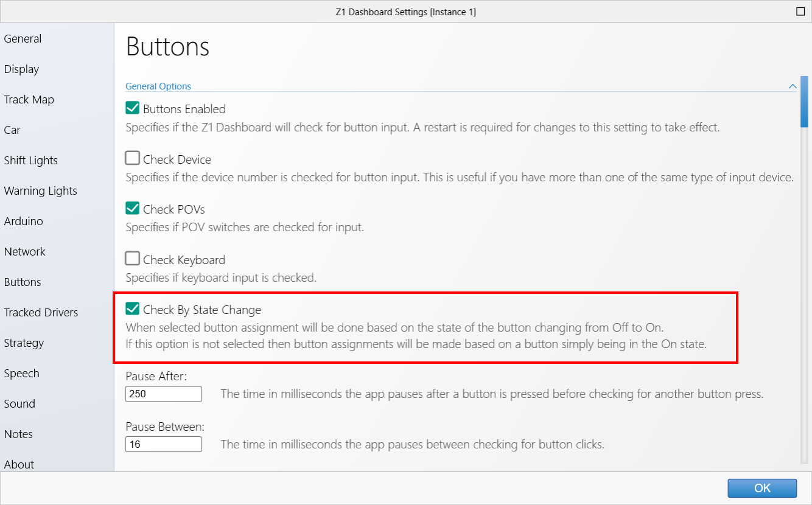812x505 pixels.
Task: Click the 'simply being in the On state' line
Action: click(x=416, y=344)
